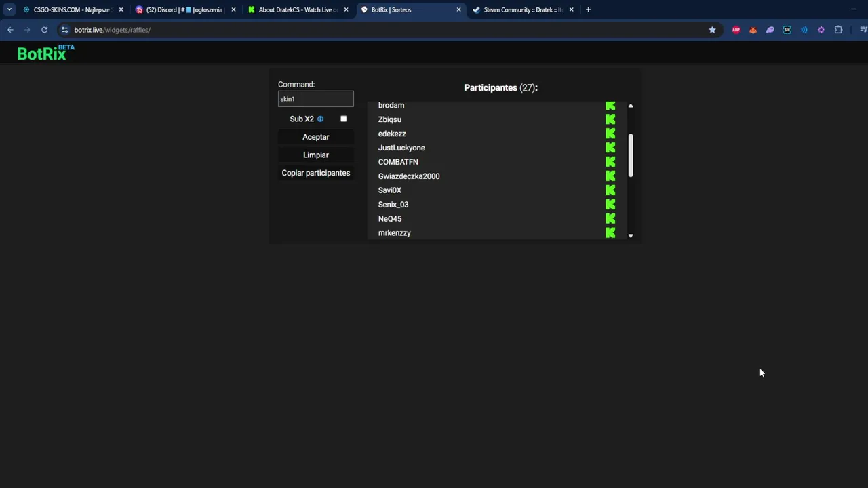Click the participants list scrollbar thumb
The height and width of the screenshot is (488, 868).
tap(631, 155)
